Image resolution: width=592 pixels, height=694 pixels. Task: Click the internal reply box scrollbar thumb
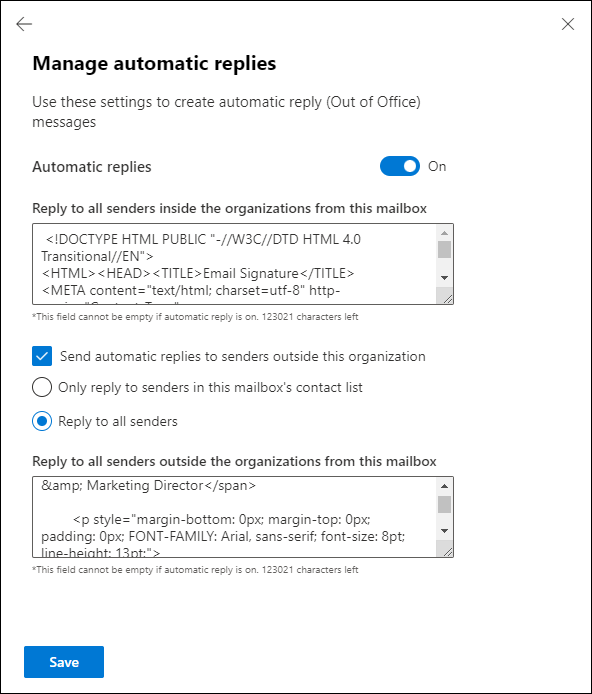click(445, 250)
